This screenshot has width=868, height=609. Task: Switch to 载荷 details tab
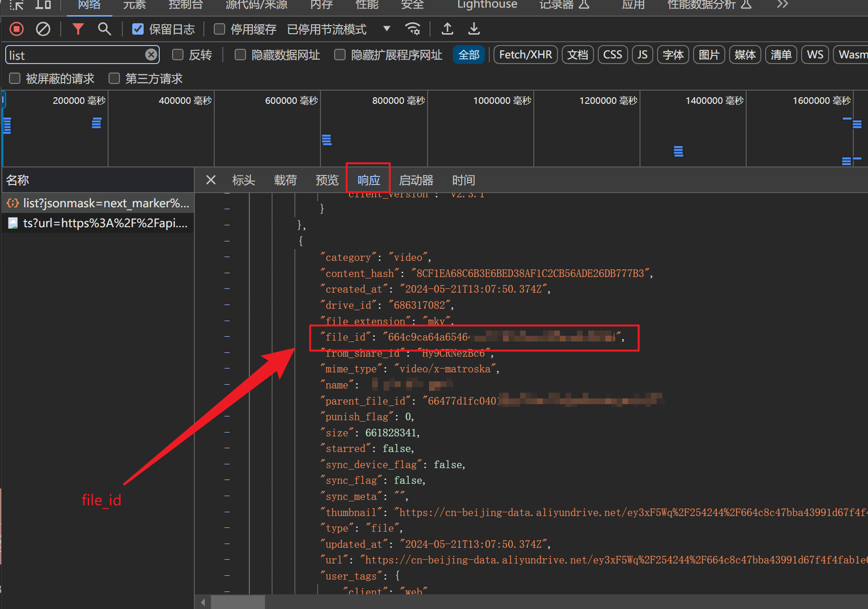[x=285, y=180]
